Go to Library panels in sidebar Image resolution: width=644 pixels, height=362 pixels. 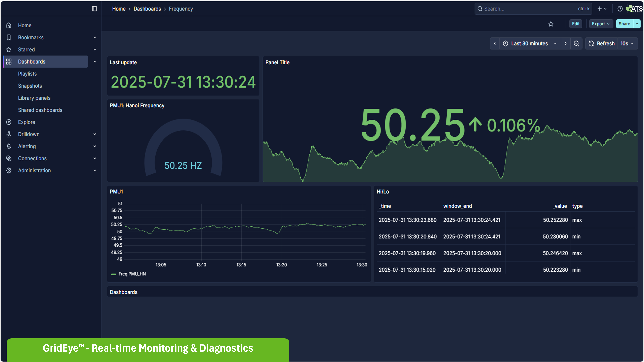pyautogui.click(x=34, y=98)
